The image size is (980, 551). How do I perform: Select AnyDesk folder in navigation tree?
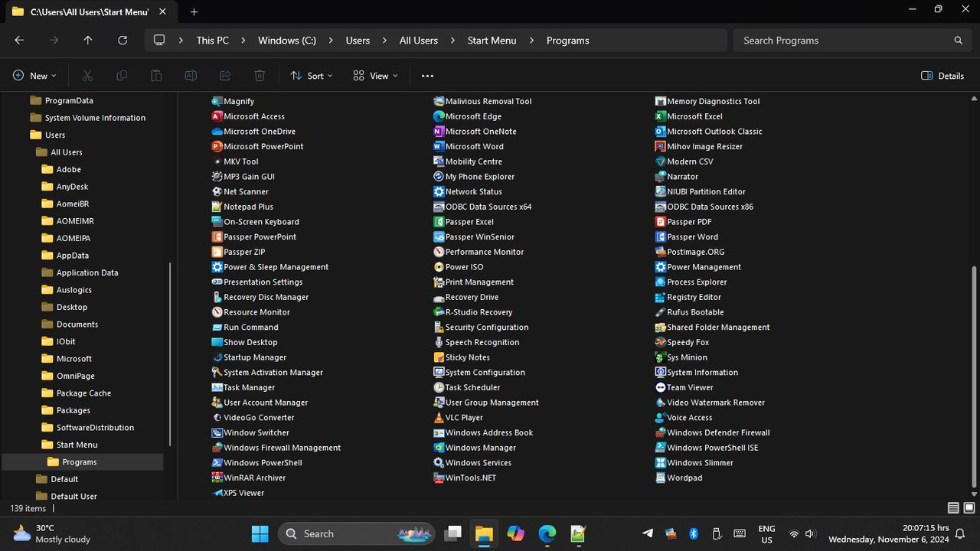tap(72, 187)
